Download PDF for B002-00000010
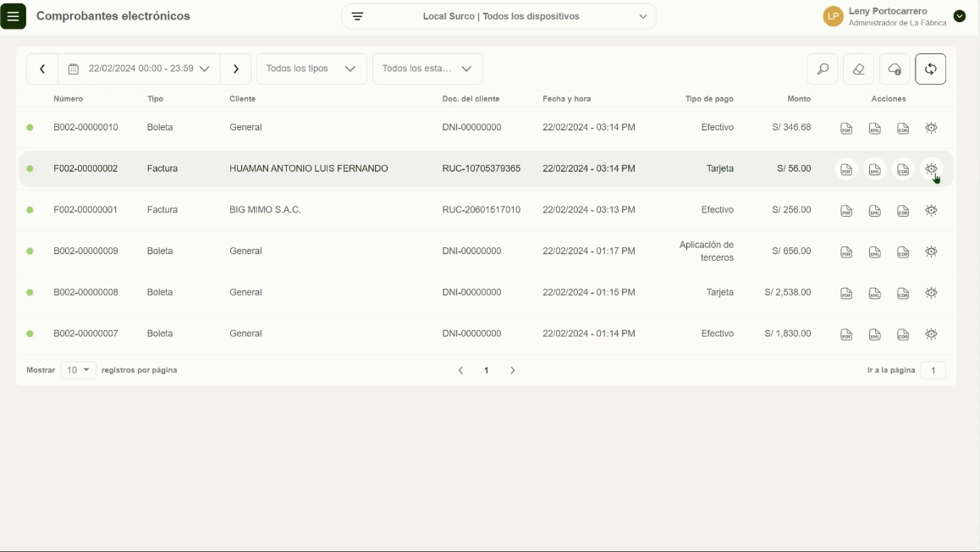This screenshot has width=980, height=552. click(846, 128)
